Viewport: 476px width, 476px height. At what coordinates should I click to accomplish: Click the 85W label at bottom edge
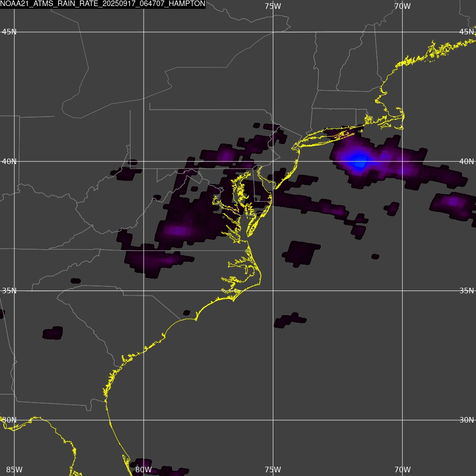click(14, 469)
